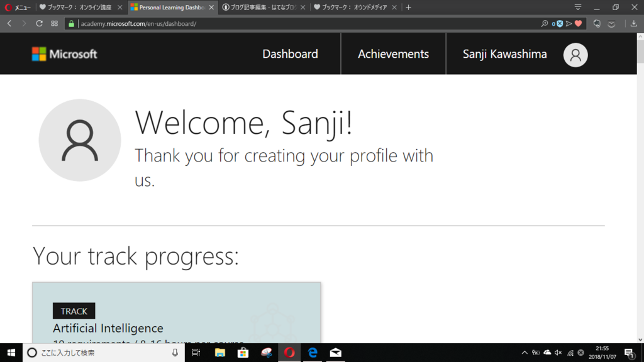
Task: Open the Evernote extension icon
Action: pos(597,24)
